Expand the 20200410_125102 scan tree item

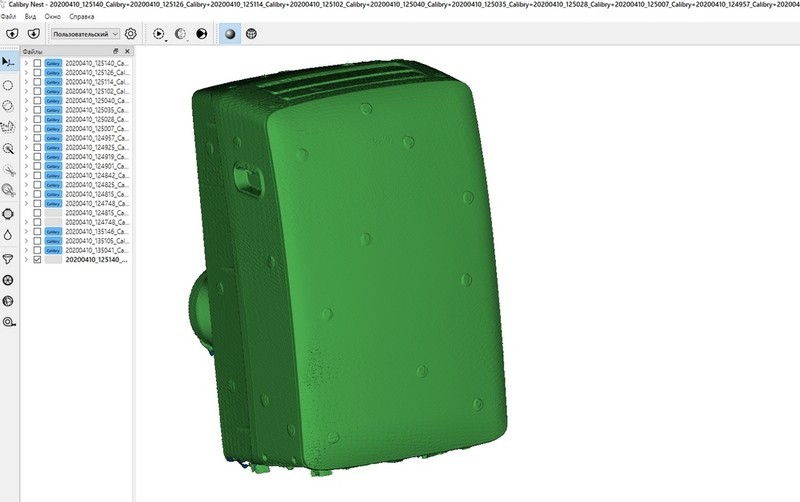26,91
